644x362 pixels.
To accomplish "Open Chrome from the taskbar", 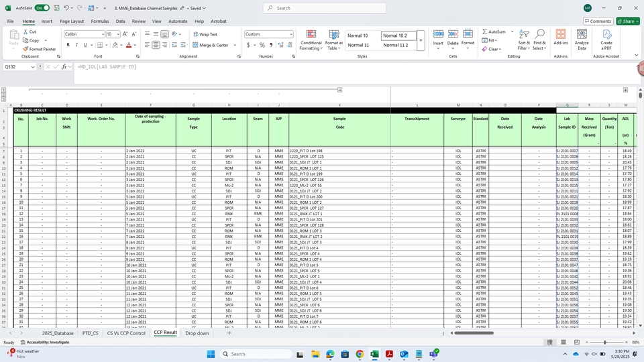I will pos(360,354).
